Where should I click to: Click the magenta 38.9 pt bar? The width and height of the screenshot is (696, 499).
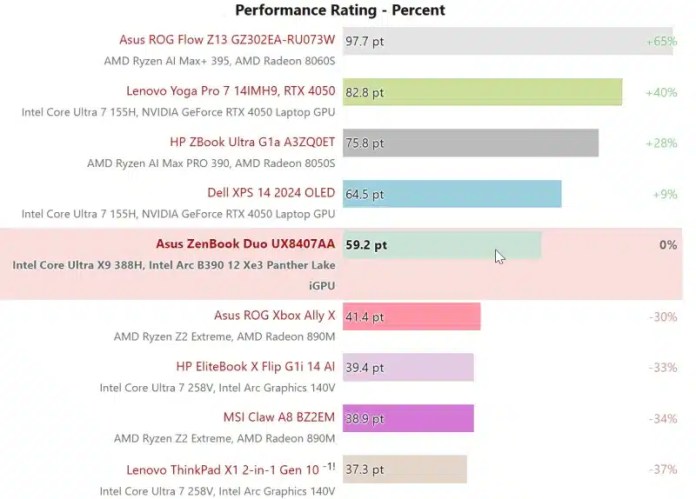click(x=408, y=417)
